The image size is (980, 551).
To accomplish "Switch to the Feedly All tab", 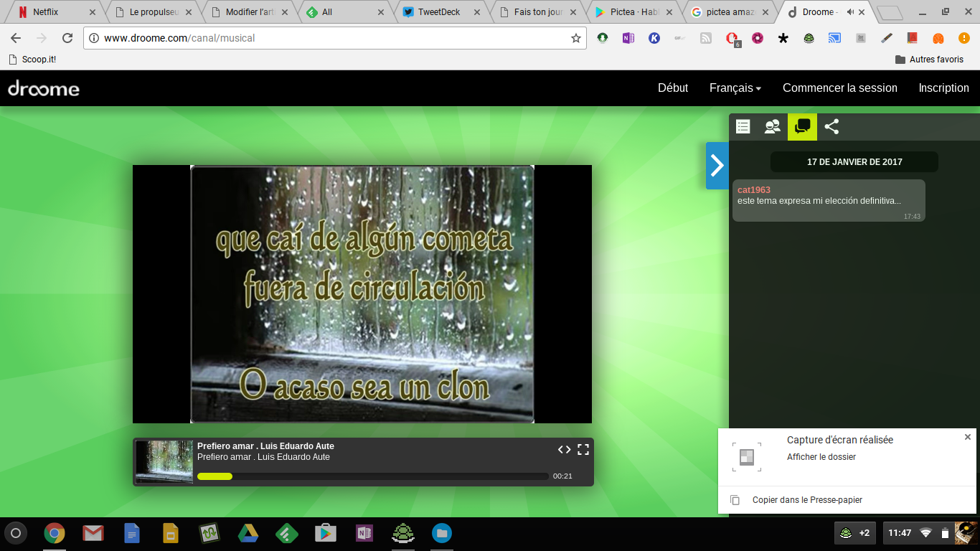I will tap(344, 12).
